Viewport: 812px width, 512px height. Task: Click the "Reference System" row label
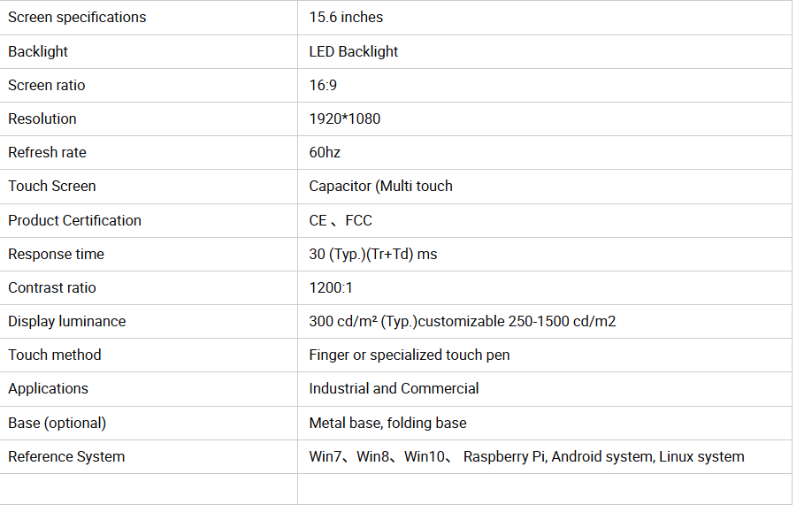[66, 456]
